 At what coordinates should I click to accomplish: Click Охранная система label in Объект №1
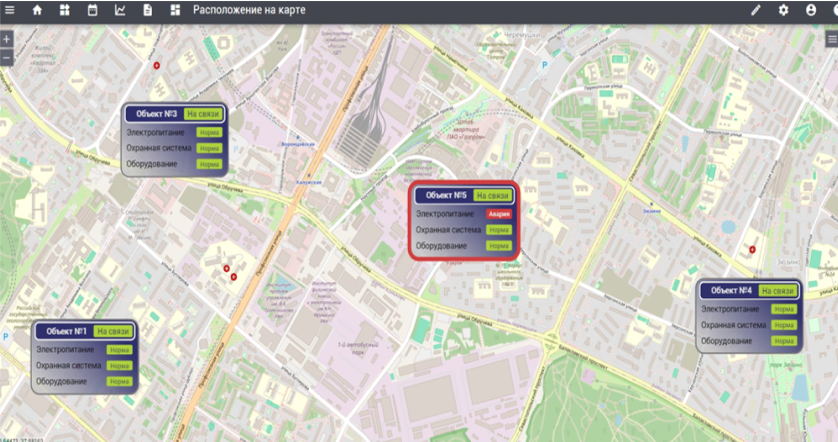coord(68,366)
